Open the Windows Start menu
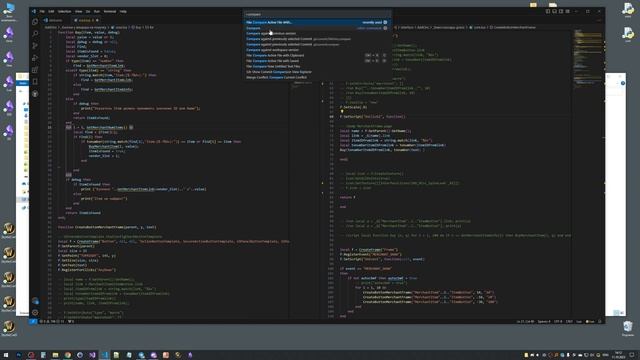The width and height of the screenshot is (640, 360). click(x=6, y=355)
